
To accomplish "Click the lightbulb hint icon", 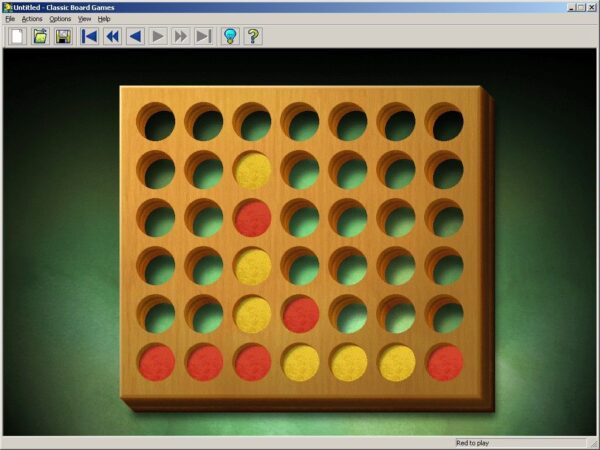I will (231, 37).
